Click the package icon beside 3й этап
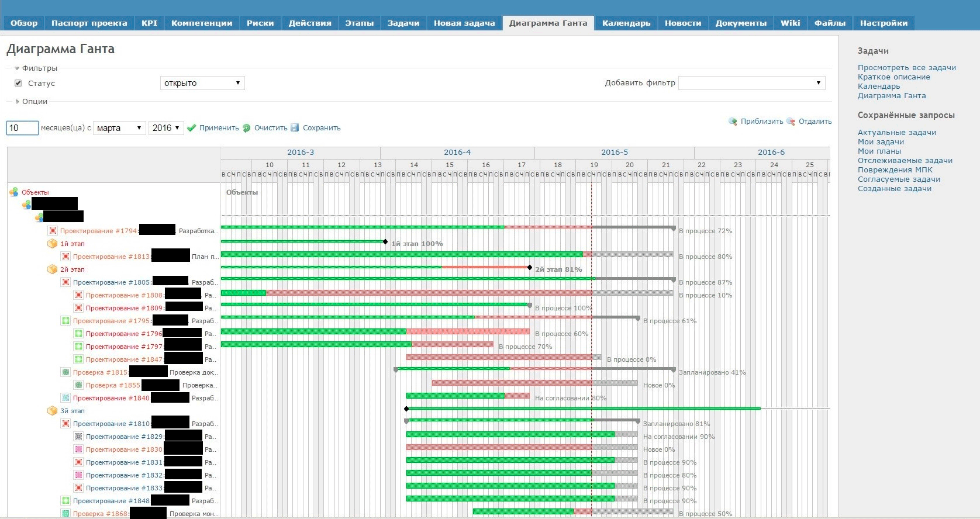 coord(52,411)
